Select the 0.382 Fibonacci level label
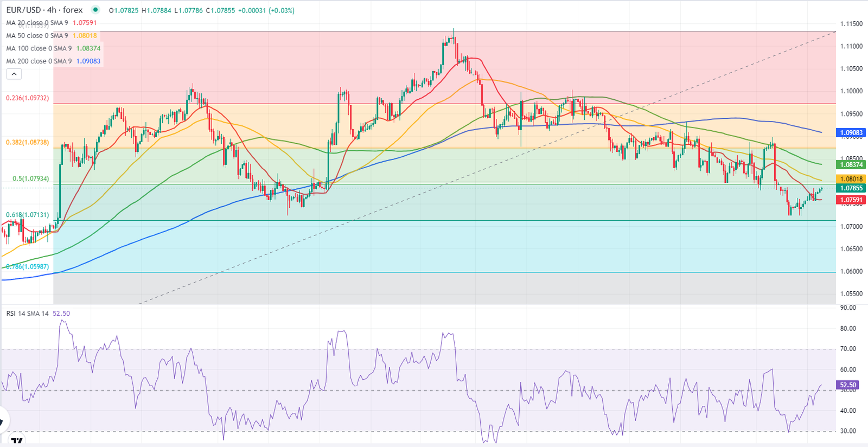The image size is (868, 447). point(27,142)
